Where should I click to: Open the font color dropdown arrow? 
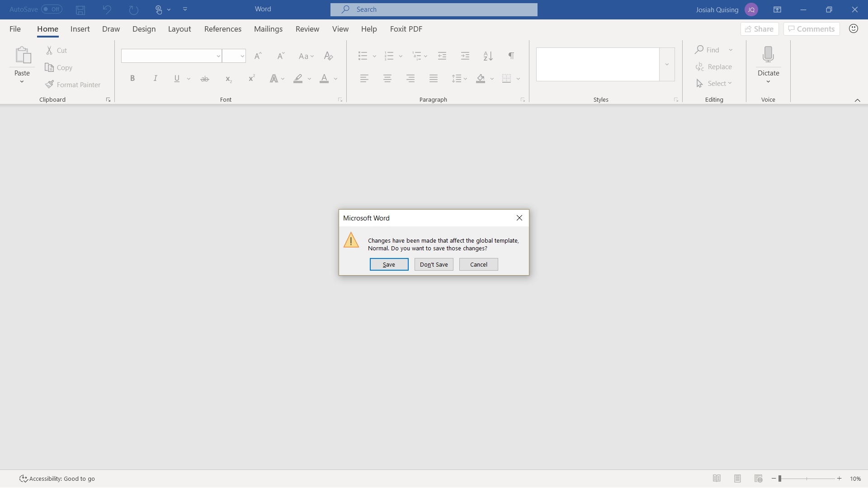pyautogui.click(x=336, y=79)
